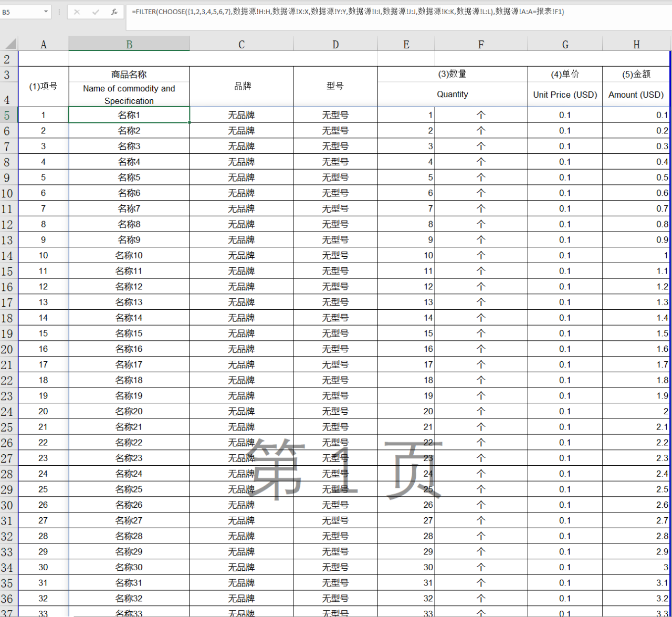Screen dimensions: 672x617
Task: Select column A header
Action: pos(44,44)
